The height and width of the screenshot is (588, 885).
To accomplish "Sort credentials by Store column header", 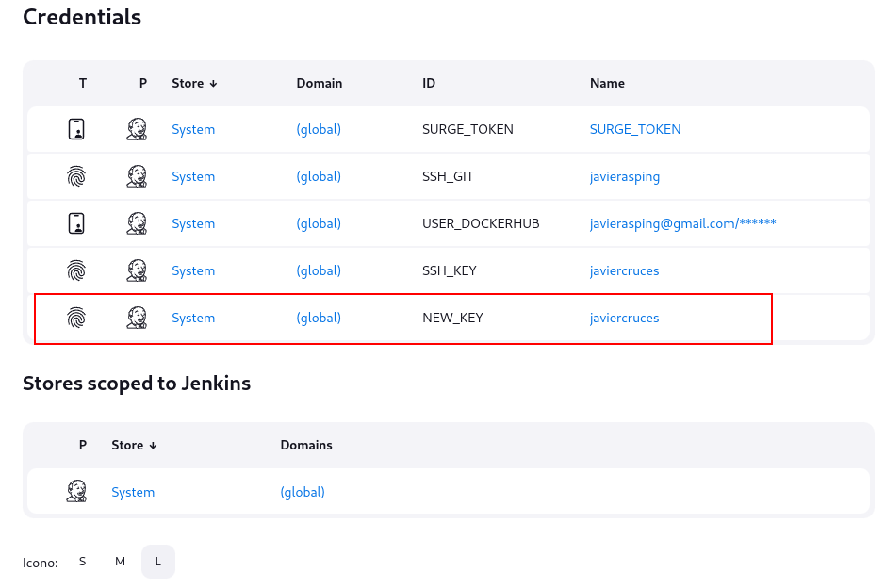I will click(x=194, y=84).
